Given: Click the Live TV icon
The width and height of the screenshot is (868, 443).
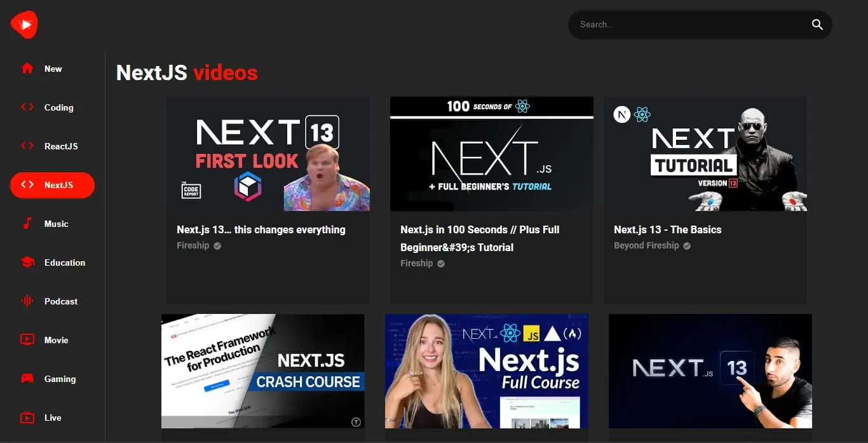Looking at the screenshot, I should coord(27,418).
